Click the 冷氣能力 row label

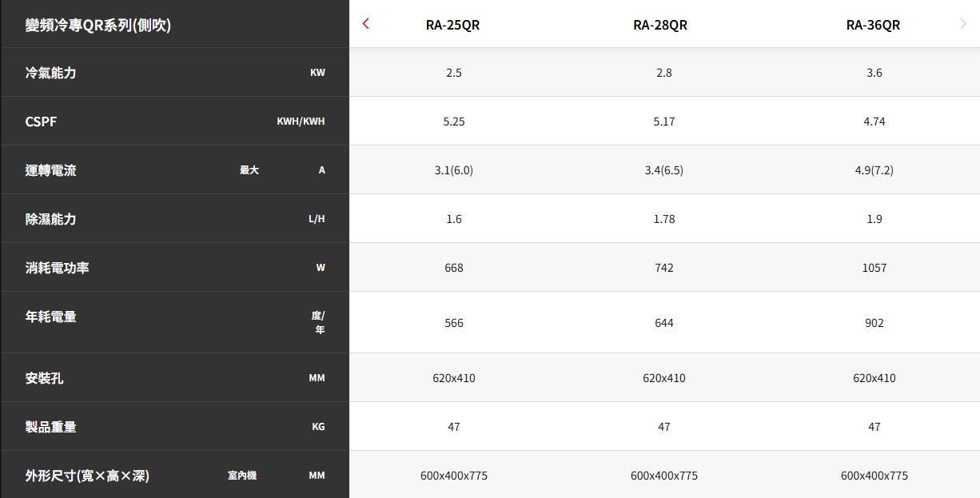[x=51, y=73]
